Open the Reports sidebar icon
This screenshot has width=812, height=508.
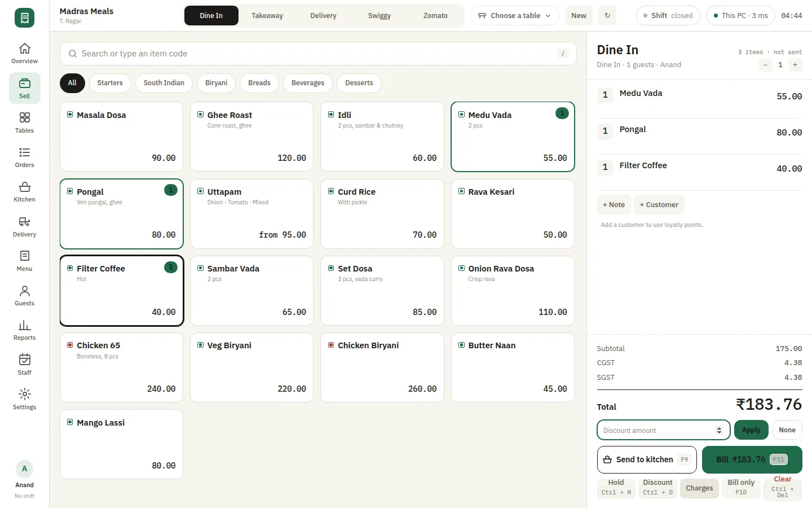[24, 330]
